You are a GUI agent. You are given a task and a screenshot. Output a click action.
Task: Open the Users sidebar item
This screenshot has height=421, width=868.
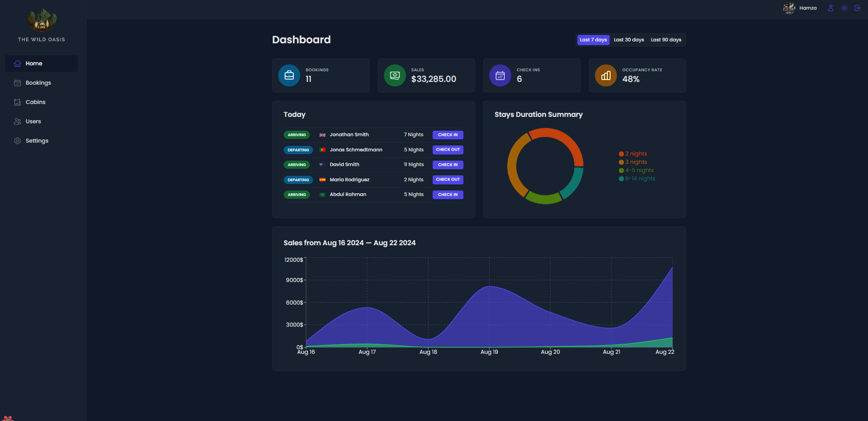pos(41,121)
